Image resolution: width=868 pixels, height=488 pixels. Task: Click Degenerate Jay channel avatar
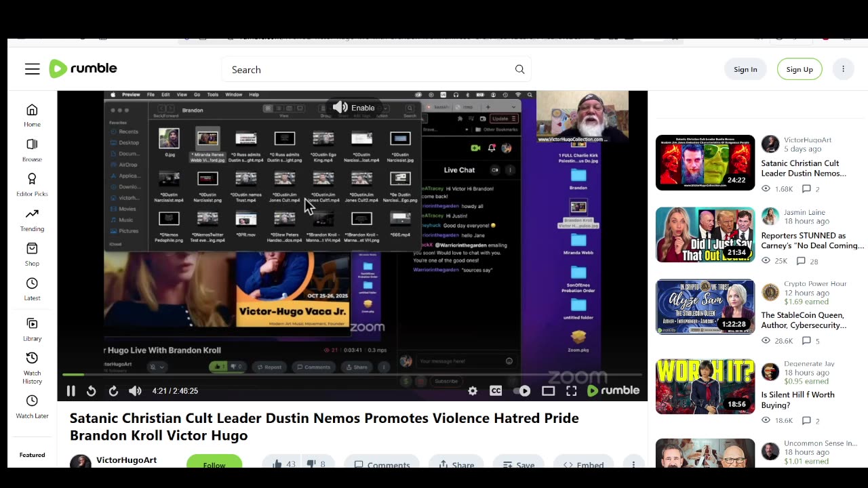pyautogui.click(x=770, y=372)
